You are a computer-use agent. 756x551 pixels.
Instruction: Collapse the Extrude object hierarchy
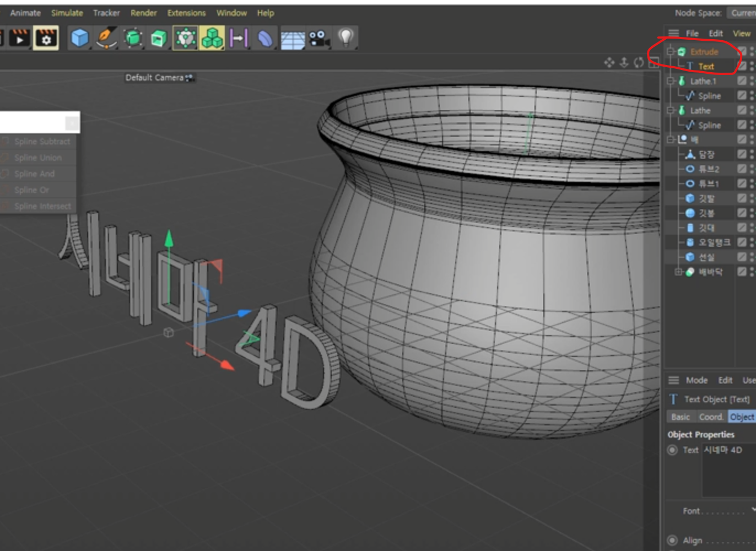(x=671, y=51)
